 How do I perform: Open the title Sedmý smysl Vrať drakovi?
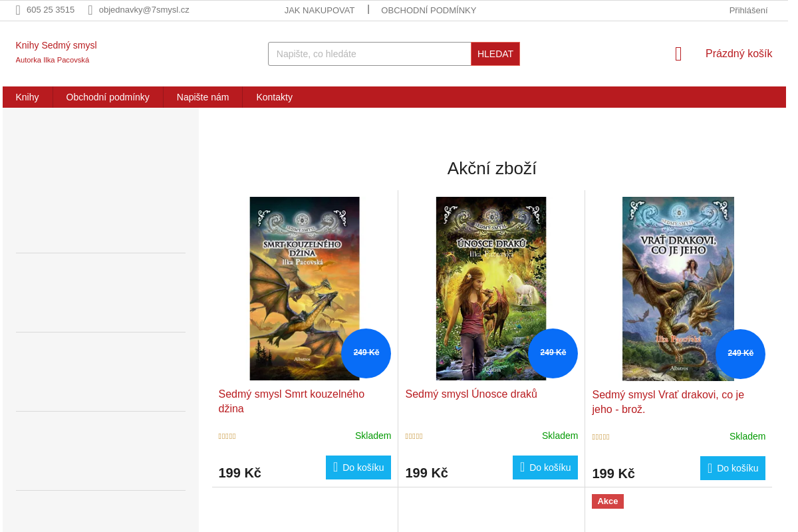(668, 402)
